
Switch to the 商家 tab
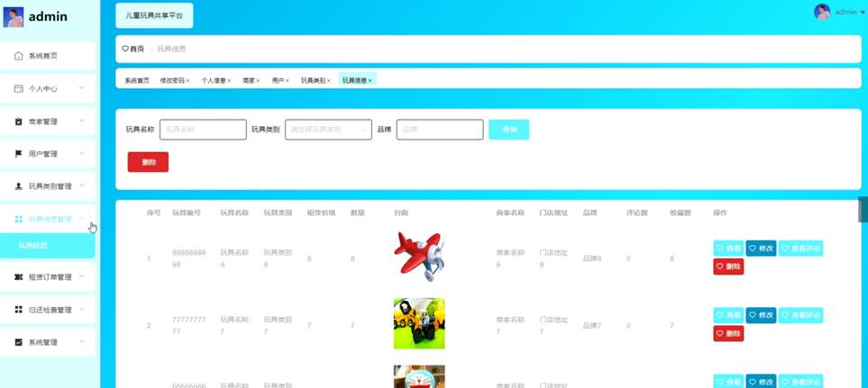pyautogui.click(x=249, y=81)
